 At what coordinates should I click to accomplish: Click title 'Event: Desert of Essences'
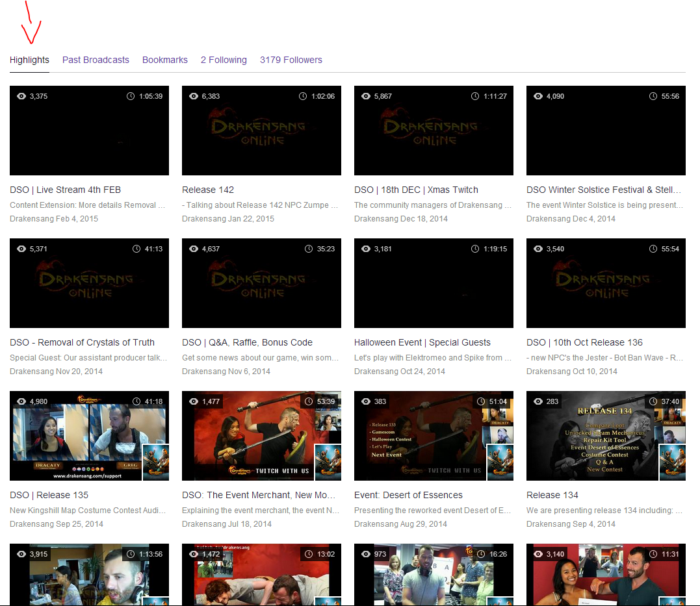click(x=408, y=495)
